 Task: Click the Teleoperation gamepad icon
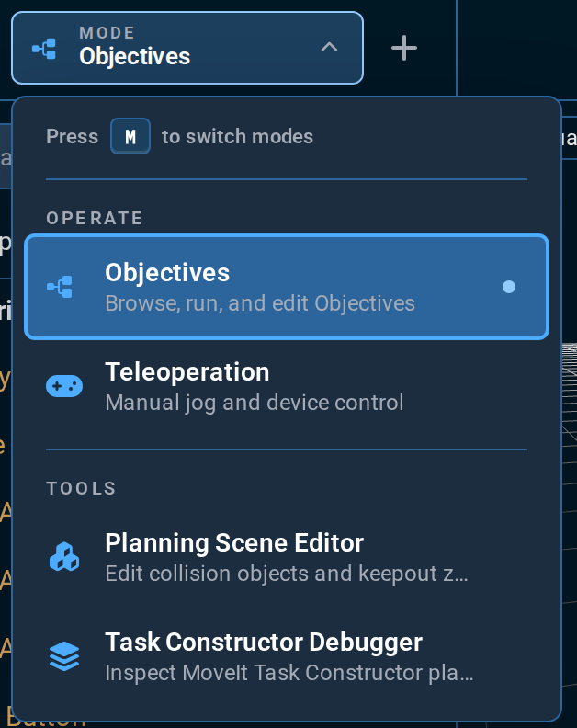click(64, 386)
